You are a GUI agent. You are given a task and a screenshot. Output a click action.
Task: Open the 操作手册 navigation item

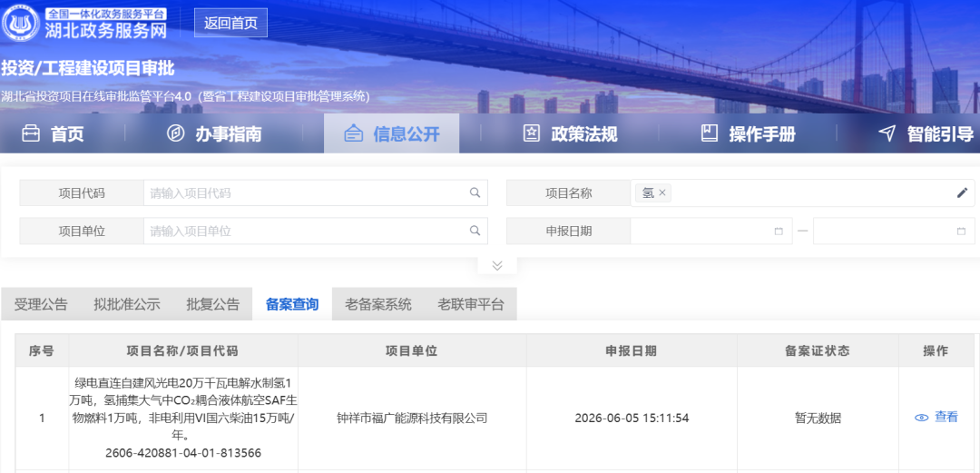pos(762,133)
